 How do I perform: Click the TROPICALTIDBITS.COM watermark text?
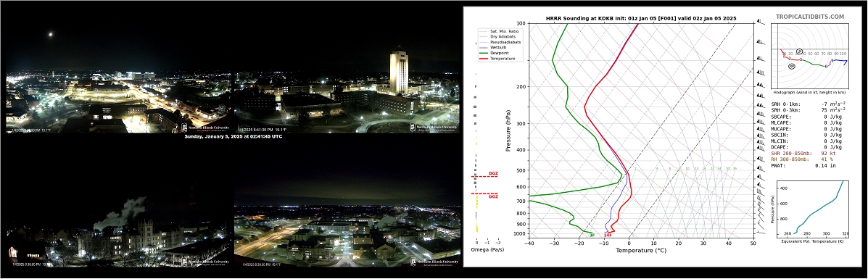coord(810,17)
